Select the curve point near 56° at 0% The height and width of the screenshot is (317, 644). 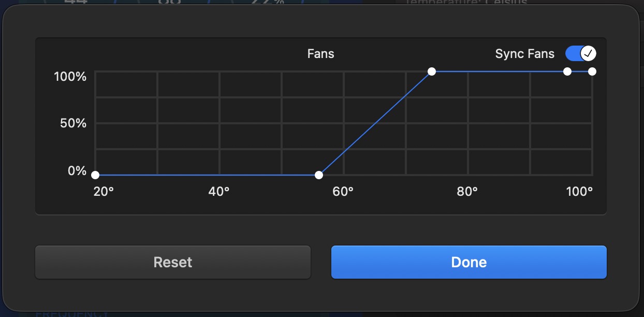pos(319,175)
